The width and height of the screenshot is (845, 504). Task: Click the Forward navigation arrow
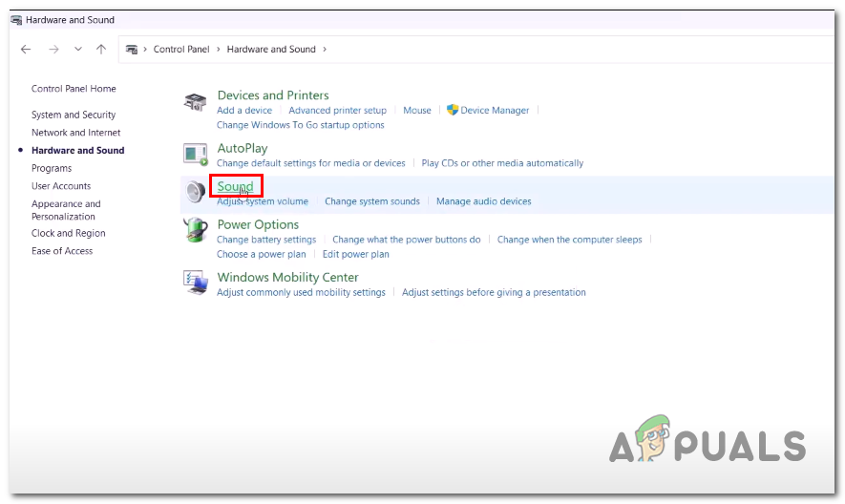[53, 49]
